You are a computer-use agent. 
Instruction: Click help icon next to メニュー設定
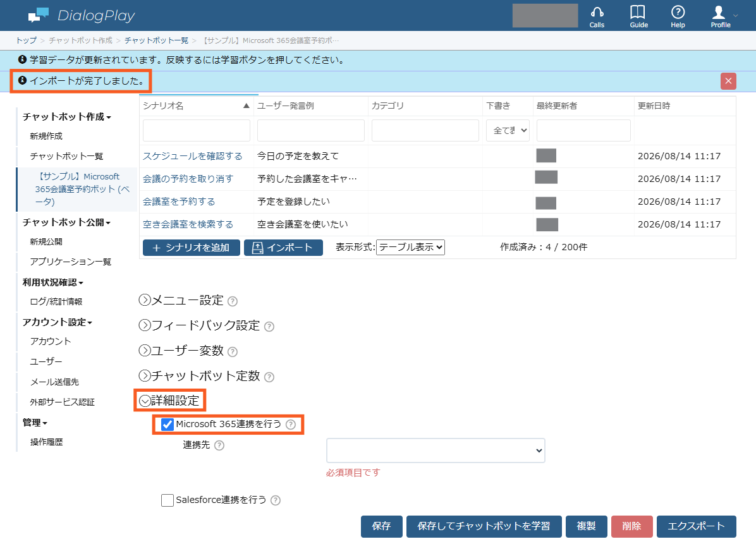233,301
